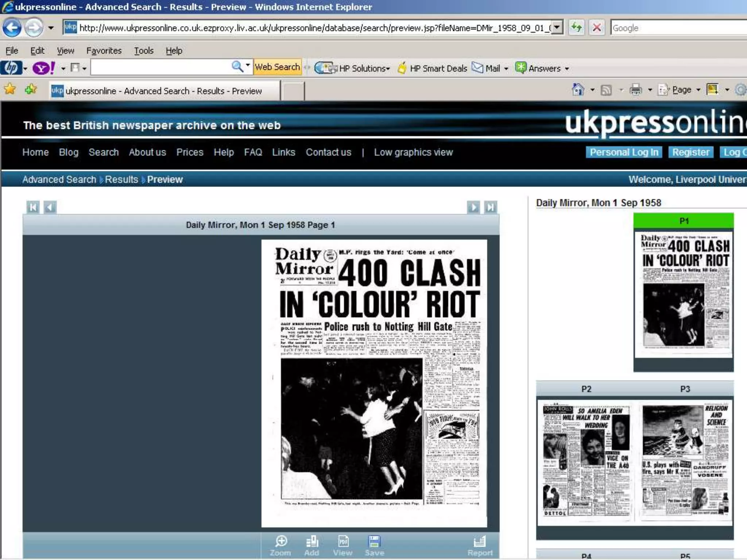Select the P2 page thumbnail
747x560 pixels.
click(586, 461)
